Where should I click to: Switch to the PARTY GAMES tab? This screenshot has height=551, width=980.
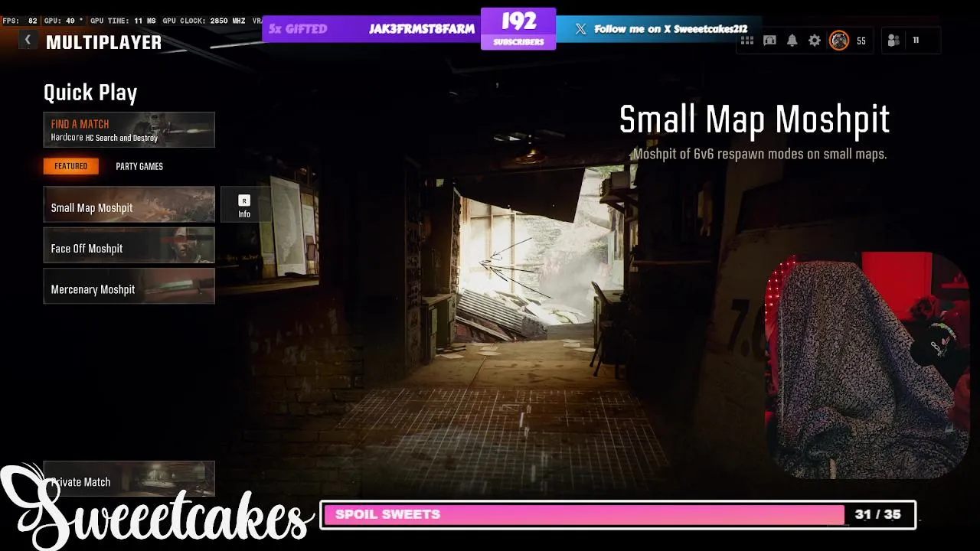click(139, 166)
